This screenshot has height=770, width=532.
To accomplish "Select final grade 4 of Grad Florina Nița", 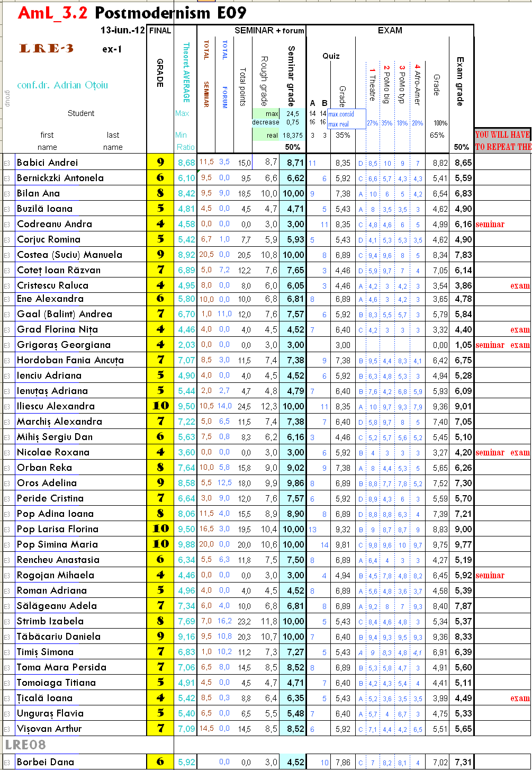I will coord(160,329).
